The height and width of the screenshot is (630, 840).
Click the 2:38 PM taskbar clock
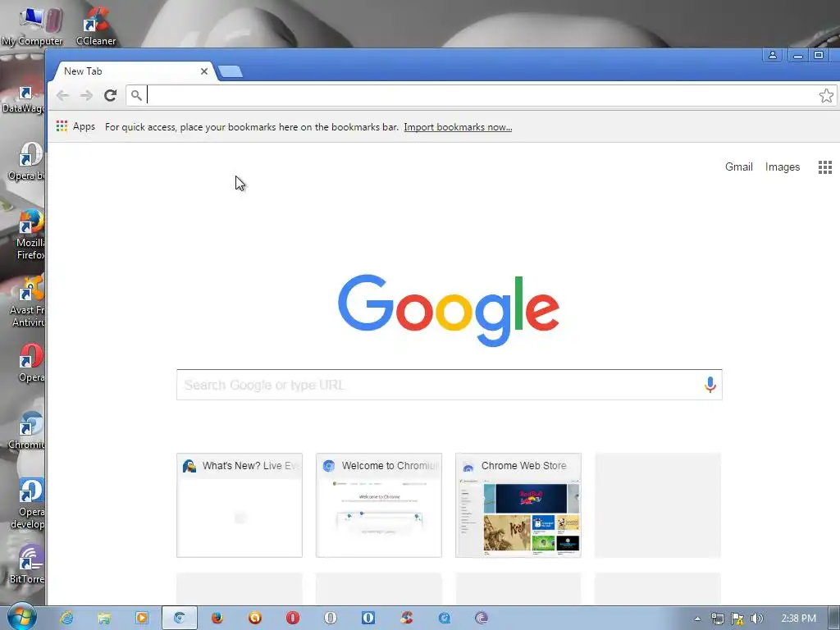click(799, 619)
